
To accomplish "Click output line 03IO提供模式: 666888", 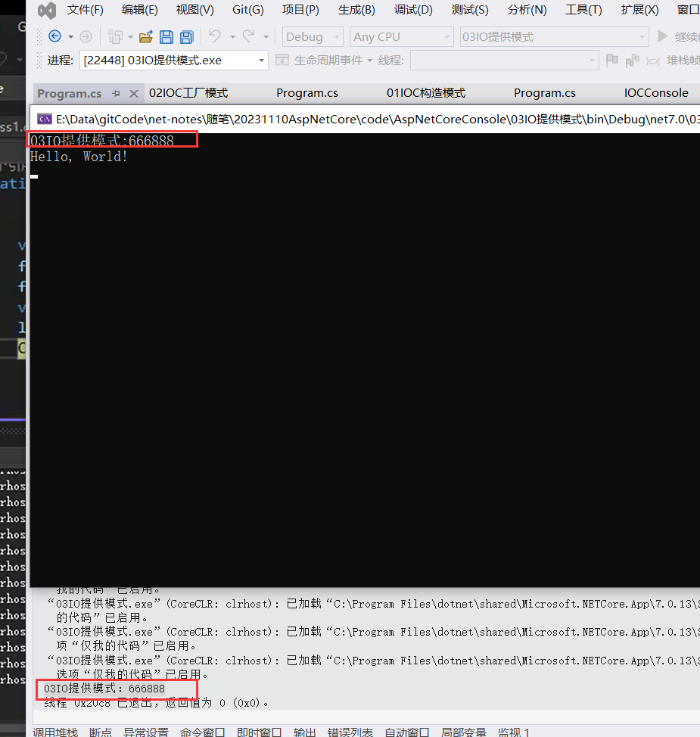I will [x=104, y=689].
